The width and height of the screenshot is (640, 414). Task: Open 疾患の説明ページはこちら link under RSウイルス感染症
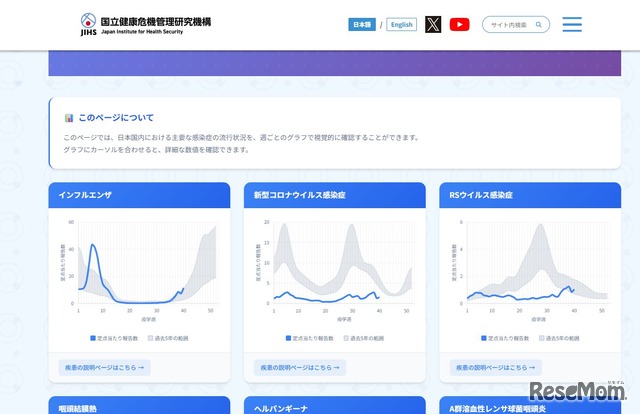pos(496,367)
